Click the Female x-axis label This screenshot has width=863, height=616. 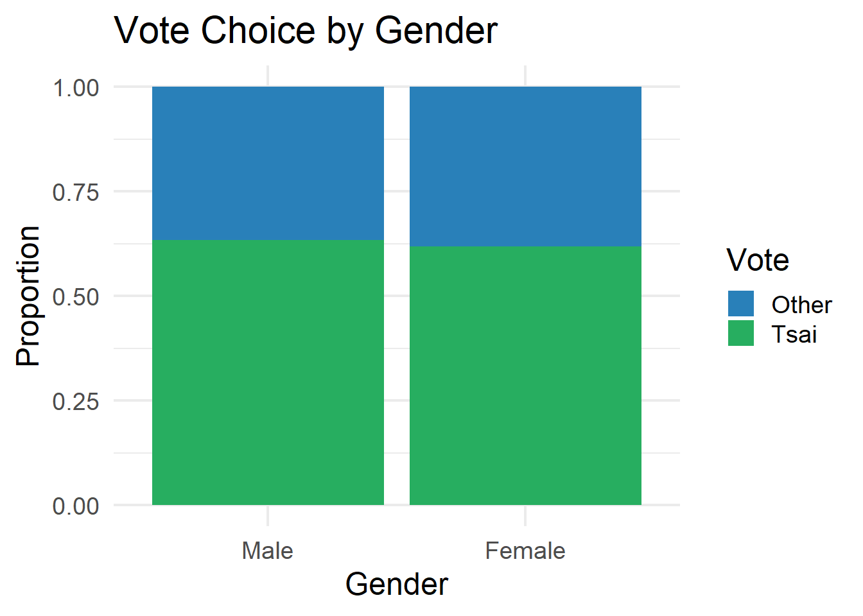[x=525, y=551]
